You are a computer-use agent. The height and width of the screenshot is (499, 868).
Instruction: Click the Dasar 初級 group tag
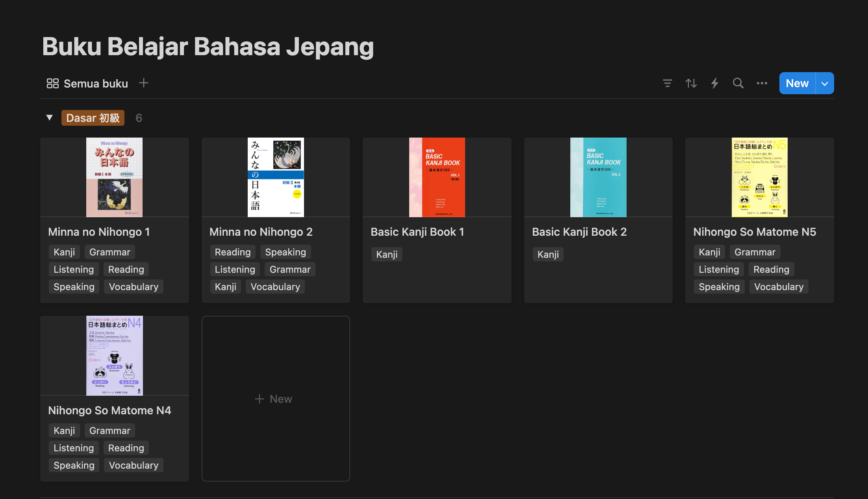click(x=93, y=118)
